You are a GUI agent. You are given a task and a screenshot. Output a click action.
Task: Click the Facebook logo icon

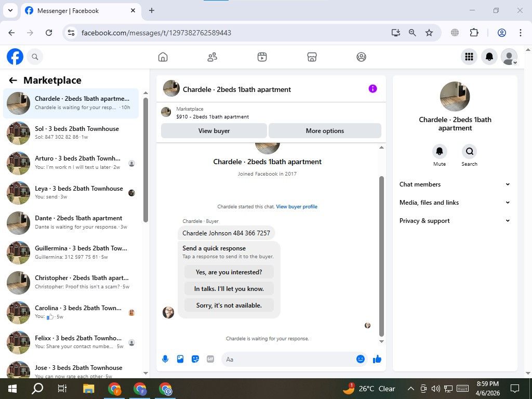pyautogui.click(x=15, y=57)
